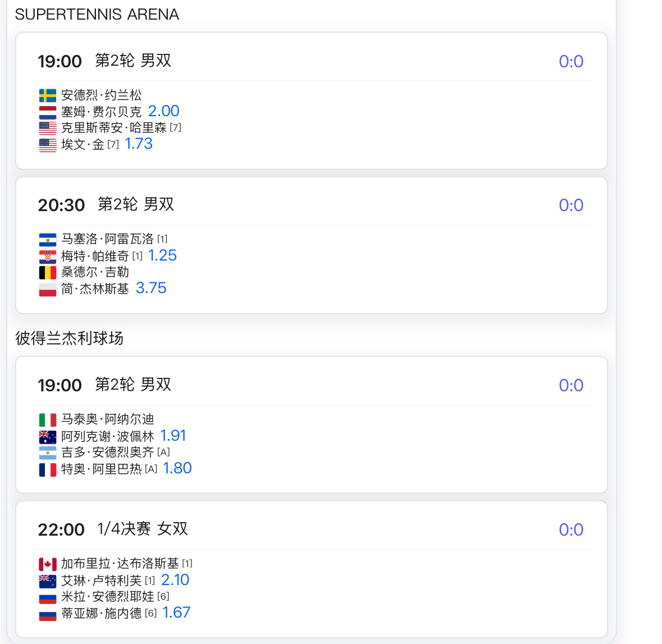This screenshot has width=662, height=644.
Task: Click the Netherlands flag beside 塞姆·费尔贝克
Action: 48,112
